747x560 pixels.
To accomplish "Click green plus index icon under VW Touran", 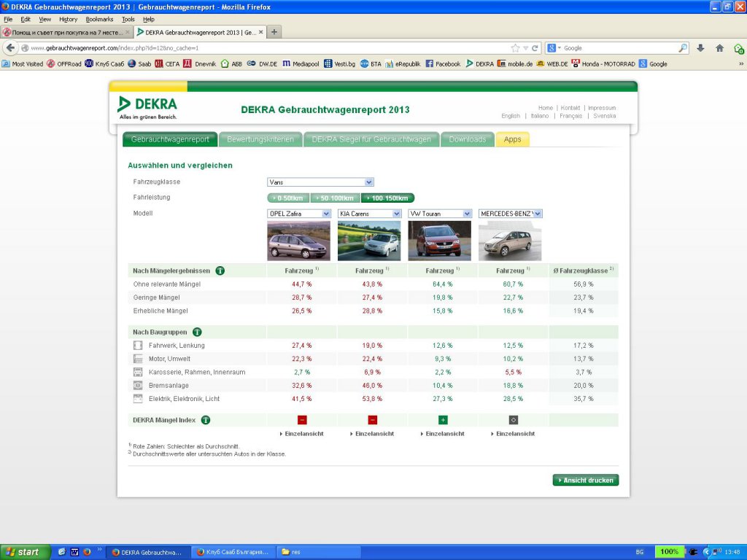I will click(443, 420).
